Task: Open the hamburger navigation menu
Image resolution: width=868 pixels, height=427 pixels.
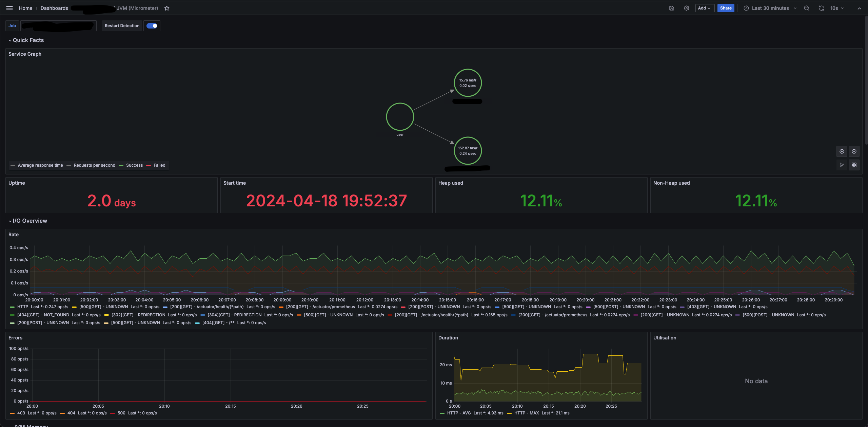Action: point(9,8)
